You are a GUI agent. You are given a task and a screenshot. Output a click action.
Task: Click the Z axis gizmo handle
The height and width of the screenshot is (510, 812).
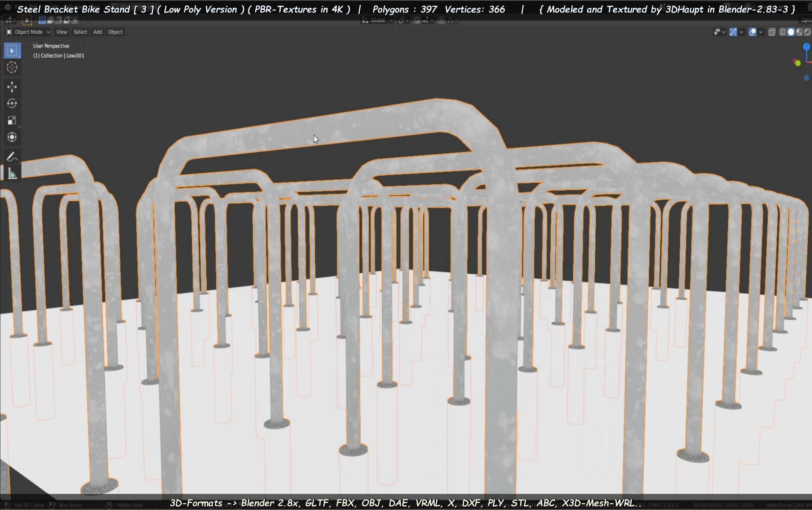(807, 47)
